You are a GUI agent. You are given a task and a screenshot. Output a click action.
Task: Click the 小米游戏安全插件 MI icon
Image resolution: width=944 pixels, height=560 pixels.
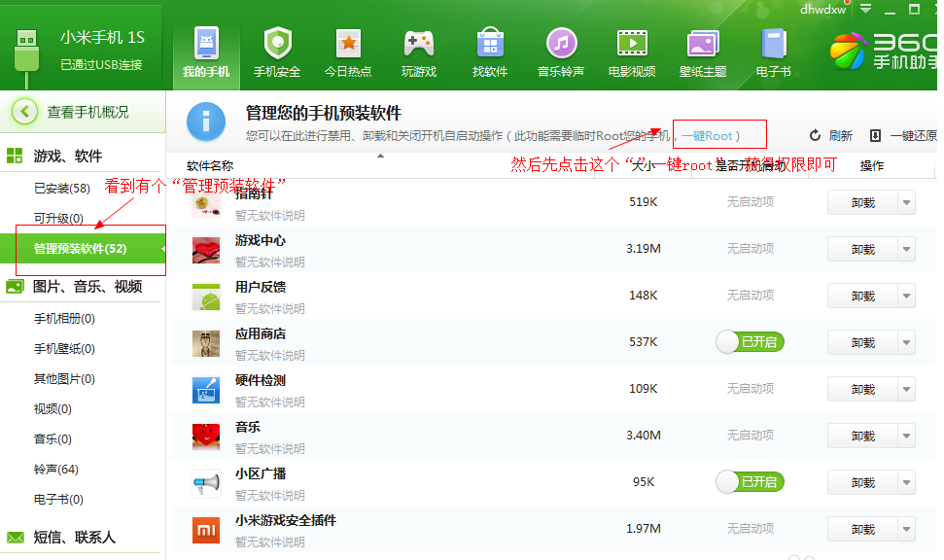point(206,530)
